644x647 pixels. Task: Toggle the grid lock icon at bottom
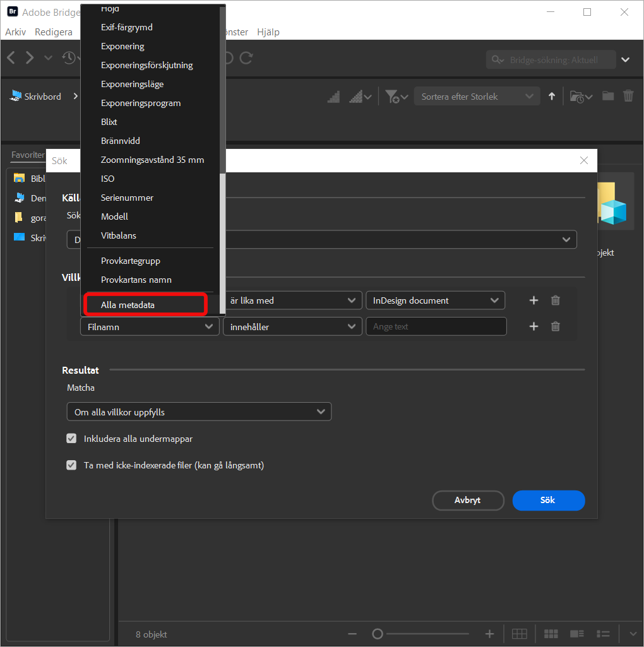click(519, 634)
